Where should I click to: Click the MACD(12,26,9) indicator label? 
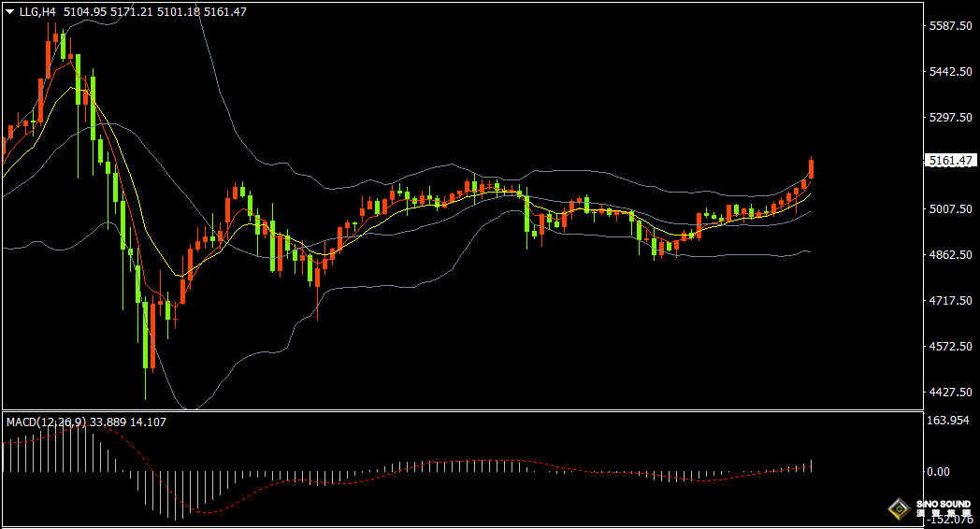point(46,422)
